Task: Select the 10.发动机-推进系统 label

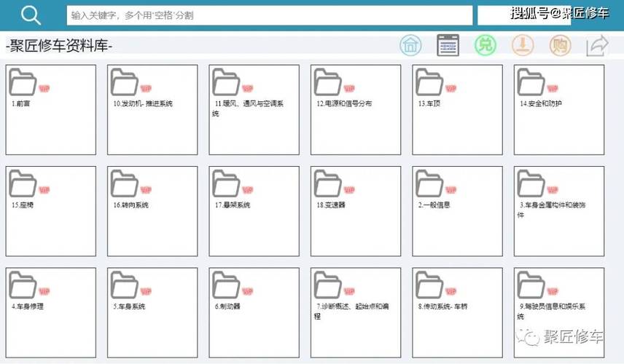Action: 143,103
